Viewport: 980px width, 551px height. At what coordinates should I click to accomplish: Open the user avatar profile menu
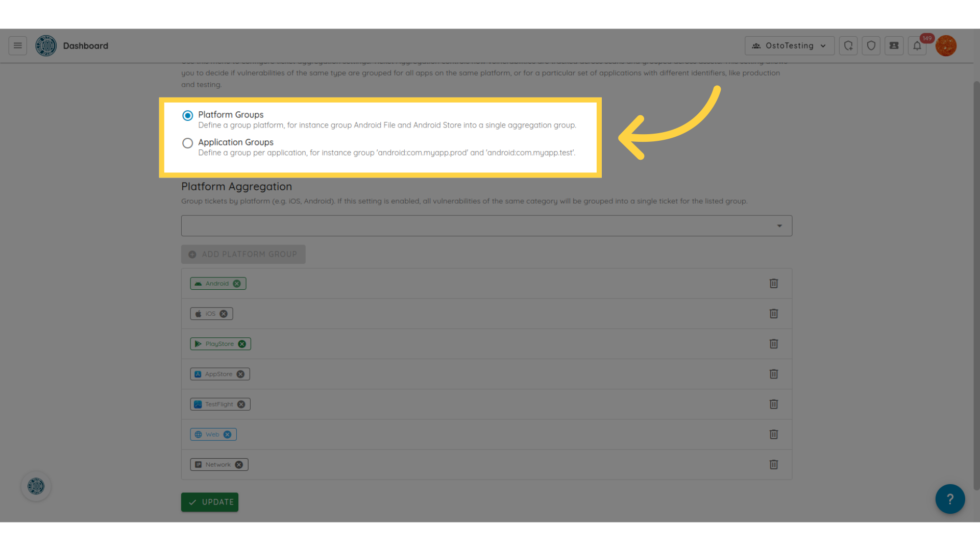click(946, 46)
